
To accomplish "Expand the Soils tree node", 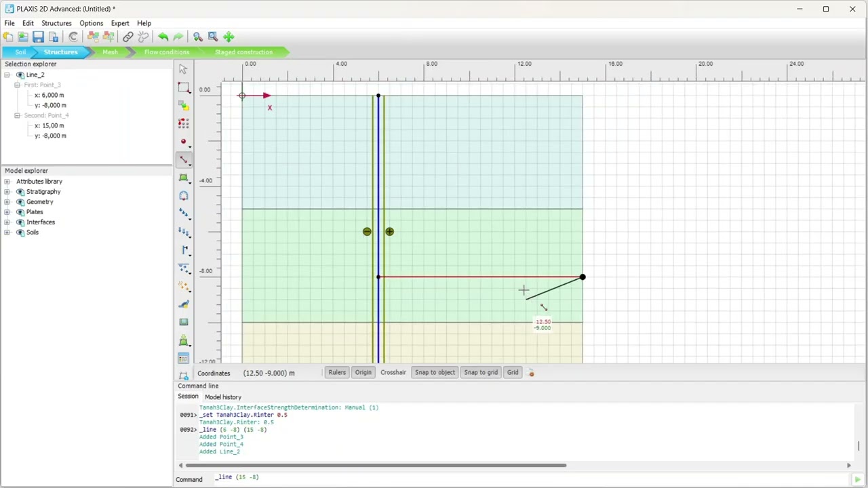I will (x=7, y=232).
